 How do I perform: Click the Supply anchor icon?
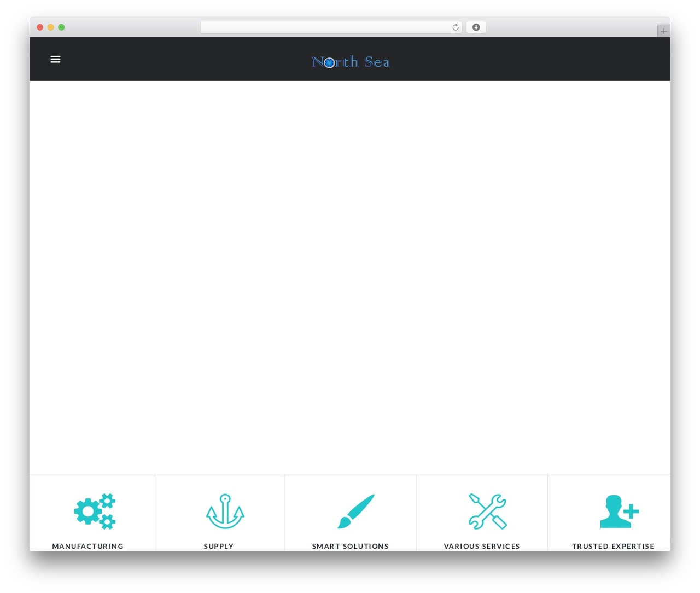pyautogui.click(x=225, y=511)
